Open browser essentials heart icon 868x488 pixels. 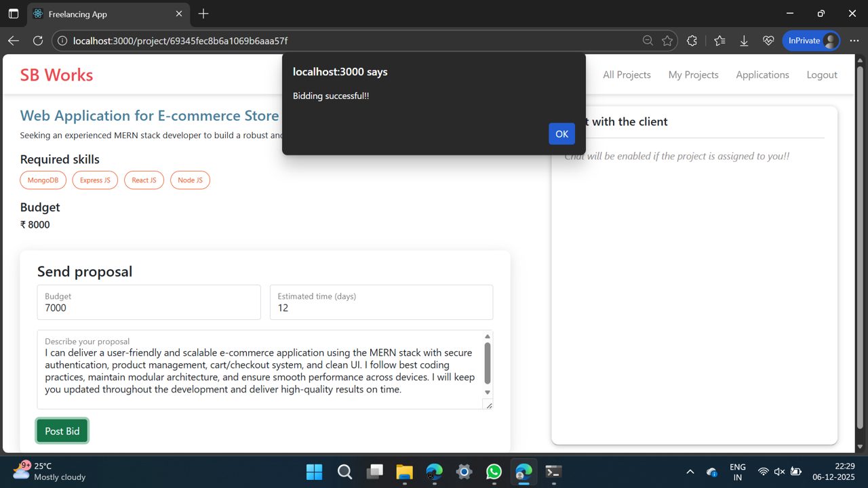point(768,41)
